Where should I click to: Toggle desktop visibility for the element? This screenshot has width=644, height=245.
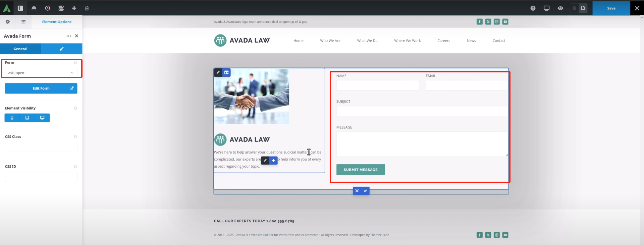42,118
